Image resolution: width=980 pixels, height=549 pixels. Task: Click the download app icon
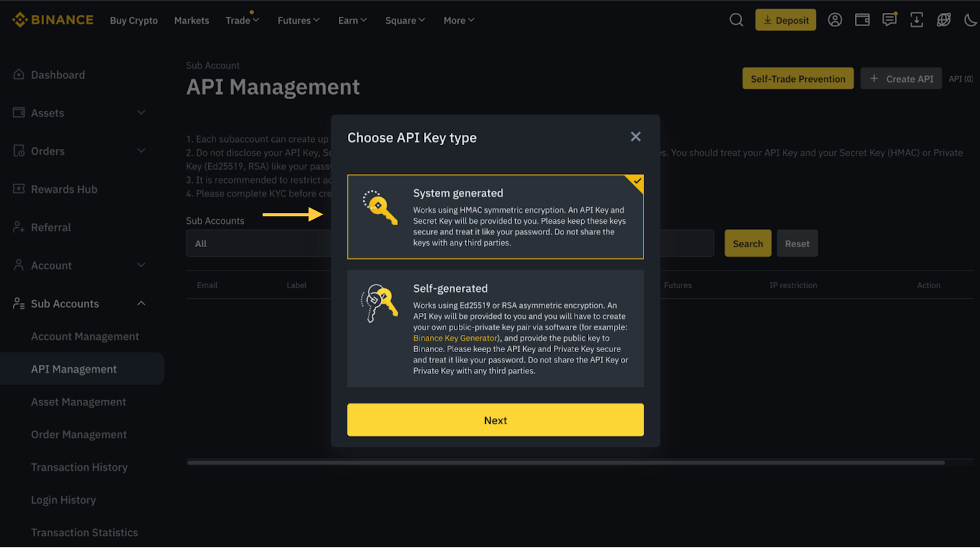(916, 20)
